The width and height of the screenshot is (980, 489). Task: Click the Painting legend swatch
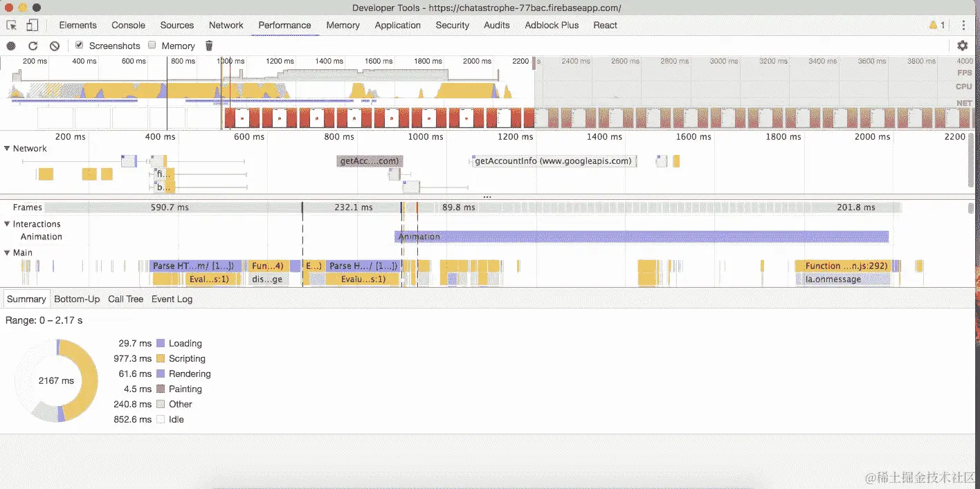[161, 389]
